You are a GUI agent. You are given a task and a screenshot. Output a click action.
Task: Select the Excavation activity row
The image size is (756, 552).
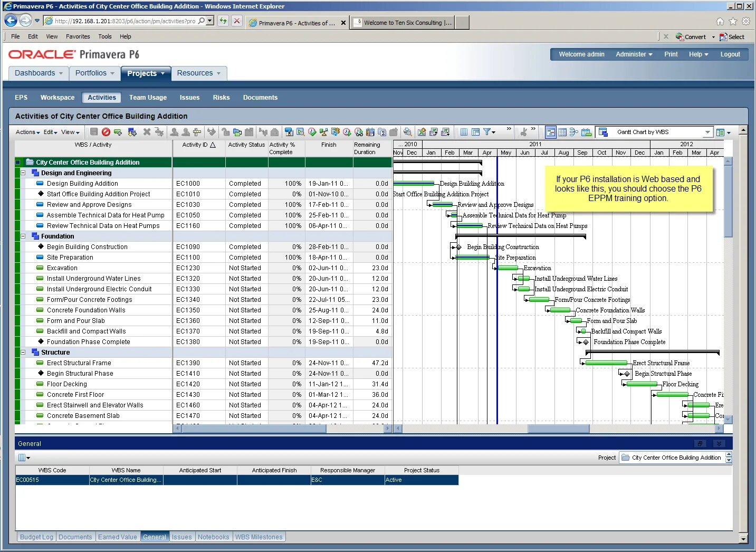(204, 268)
